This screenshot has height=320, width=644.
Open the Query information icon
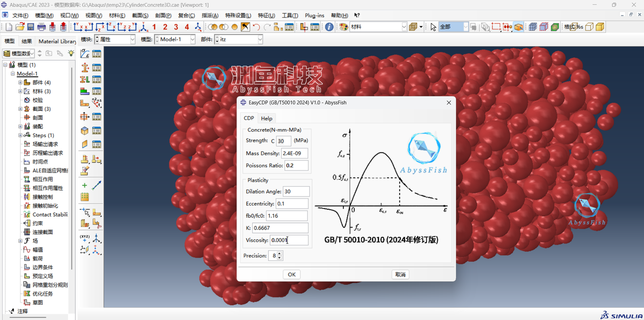(x=329, y=27)
